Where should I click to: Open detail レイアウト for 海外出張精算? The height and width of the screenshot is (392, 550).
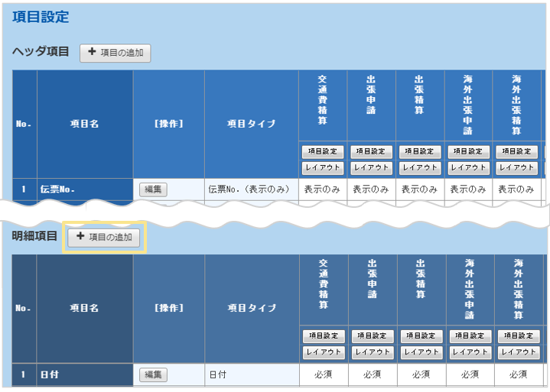coord(519,352)
